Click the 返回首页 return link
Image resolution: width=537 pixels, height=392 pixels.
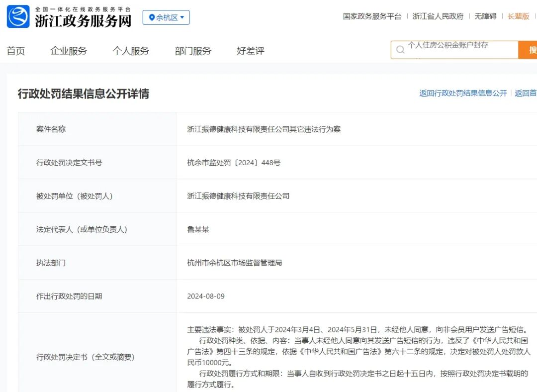point(526,93)
